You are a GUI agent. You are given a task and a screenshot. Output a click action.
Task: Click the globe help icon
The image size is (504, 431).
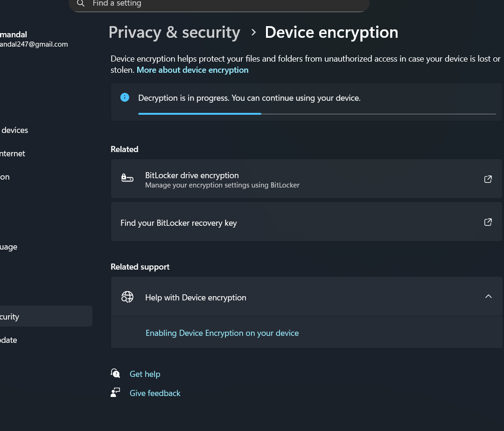tap(127, 297)
